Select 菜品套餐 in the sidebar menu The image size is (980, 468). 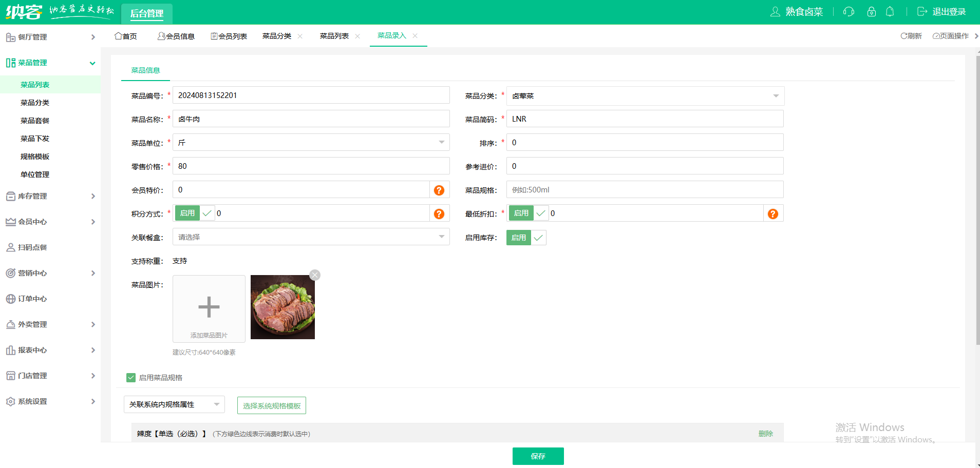(35, 121)
